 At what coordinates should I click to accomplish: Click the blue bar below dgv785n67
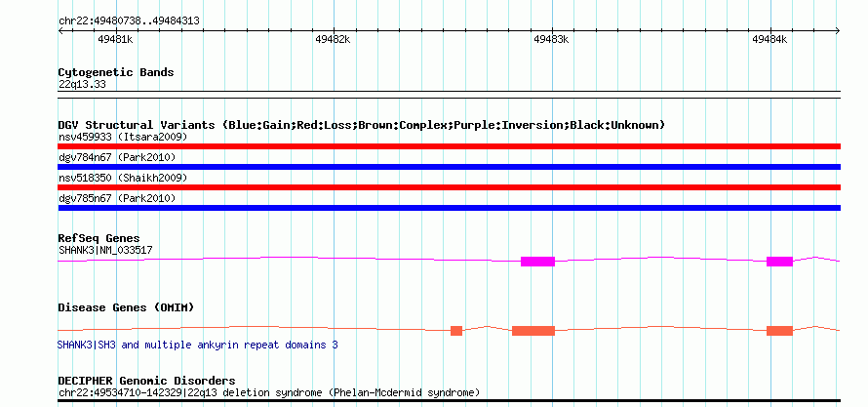point(450,208)
